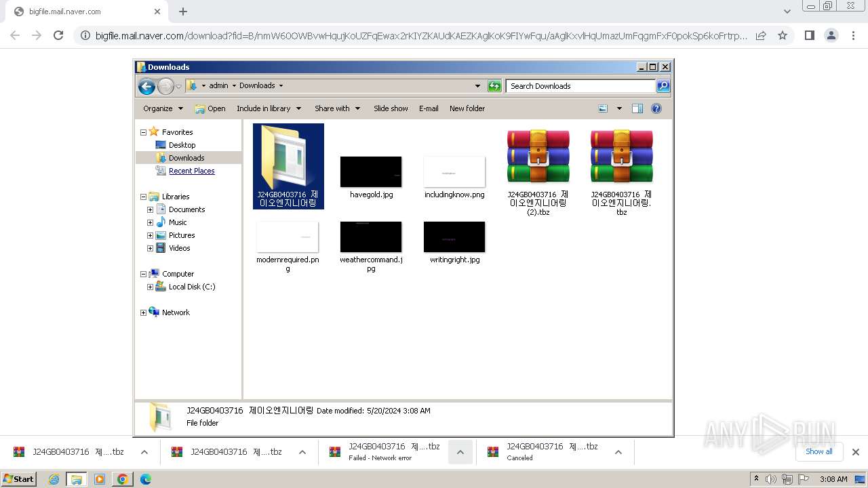Select the J24GB0403716 (2).tbz archive icon
Image resolution: width=868 pixels, height=488 pixels.
click(538, 157)
